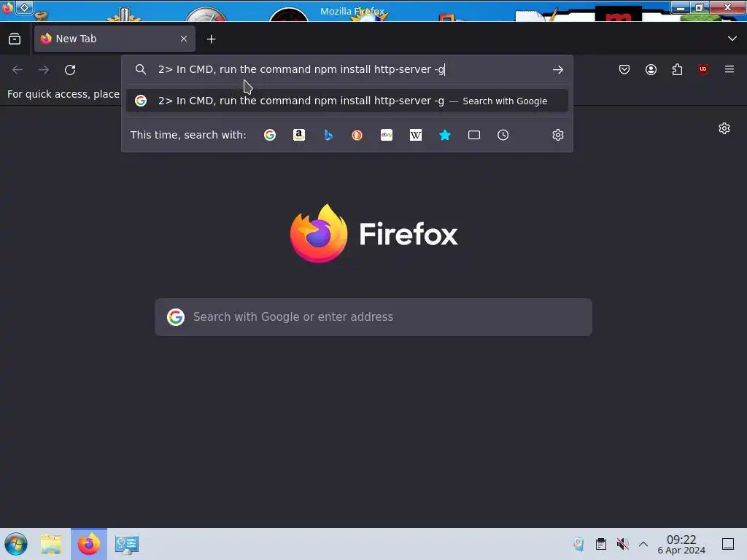Search history with the clock icon
Screen dimensions: 747x560
503,135
